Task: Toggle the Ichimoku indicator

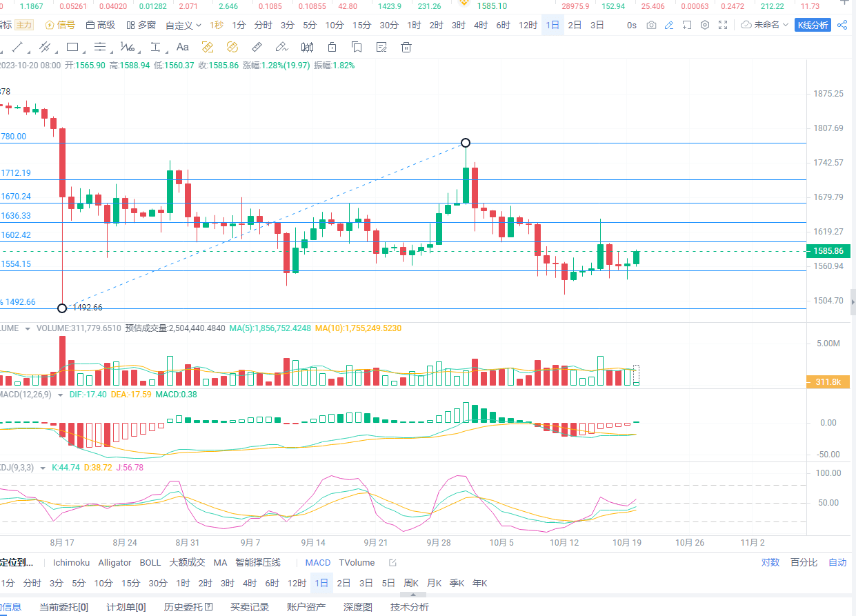Action: click(71, 562)
